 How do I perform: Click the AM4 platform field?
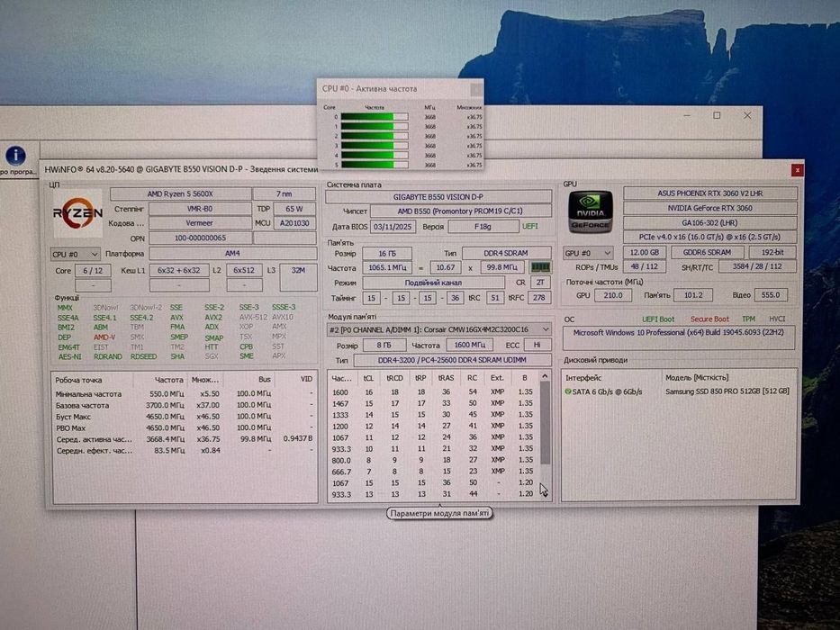232,254
